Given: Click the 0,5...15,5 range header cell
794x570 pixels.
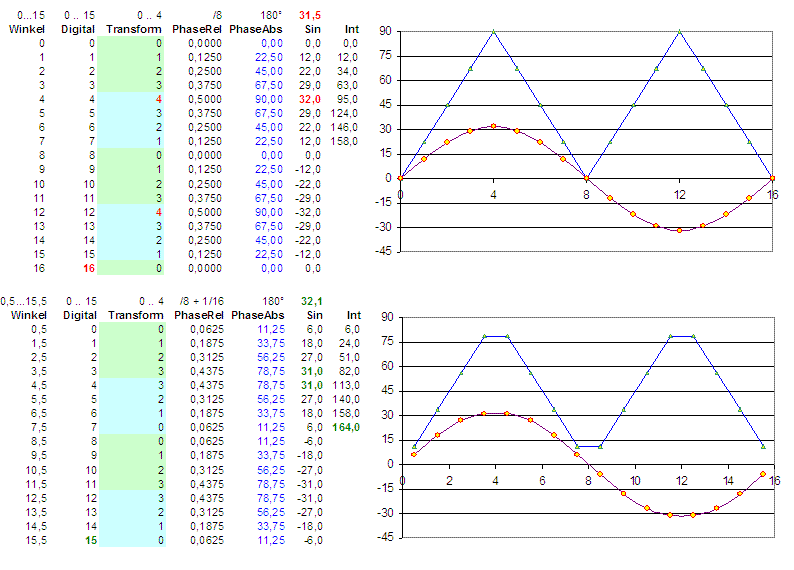Looking at the screenshot, I should pyautogui.click(x=24, y=301).
